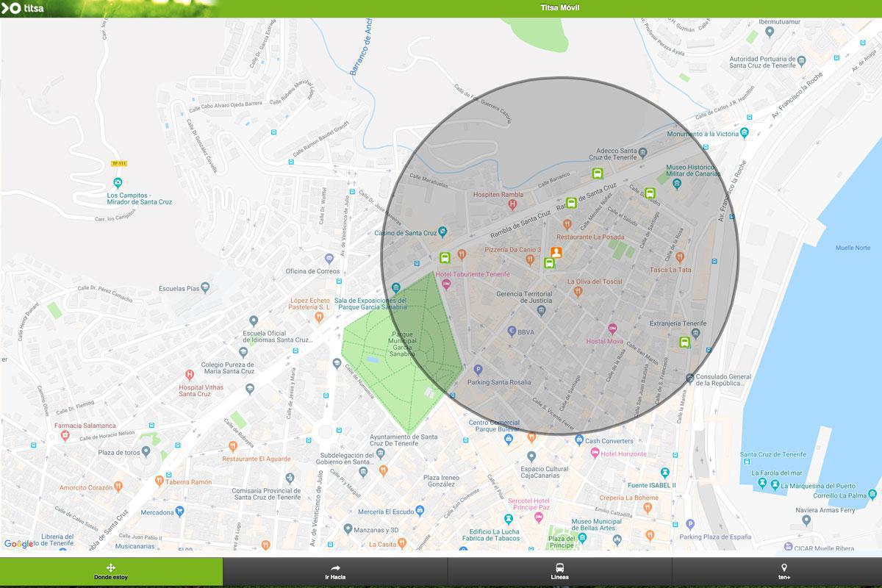Select Parking Santa Rosalia marker

point(478,370)
